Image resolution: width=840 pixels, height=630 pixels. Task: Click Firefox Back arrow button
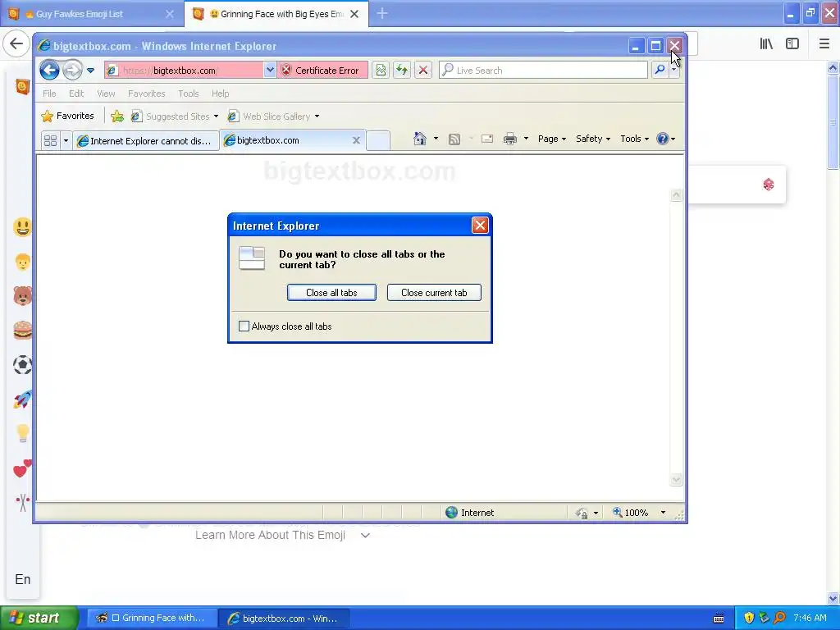pyautogui.click(x=16, y=43)
